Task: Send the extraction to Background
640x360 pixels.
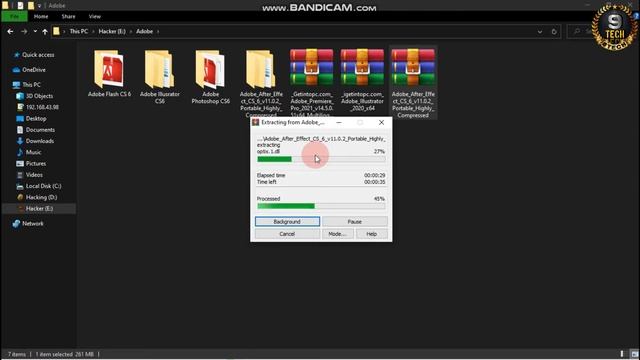Action: point(287,222)
